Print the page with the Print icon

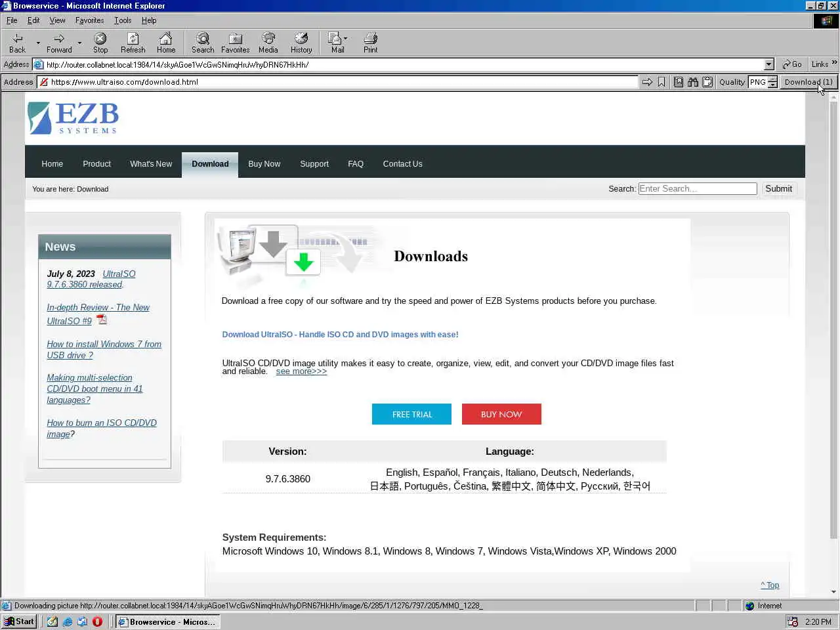click(x=371, y=43)
